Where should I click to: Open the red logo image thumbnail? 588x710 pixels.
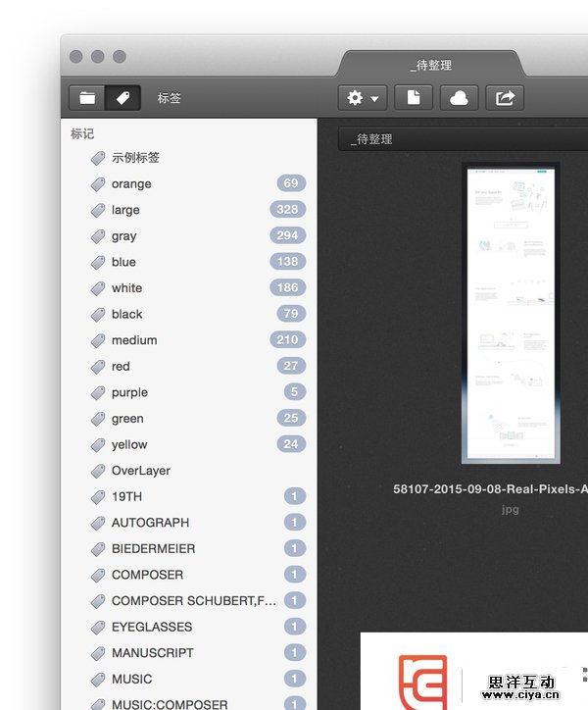click(x=474, y=671)
